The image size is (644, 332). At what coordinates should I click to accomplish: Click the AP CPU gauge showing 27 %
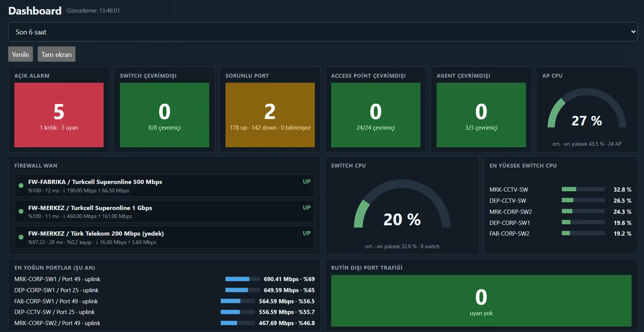(x=586, y=108)
